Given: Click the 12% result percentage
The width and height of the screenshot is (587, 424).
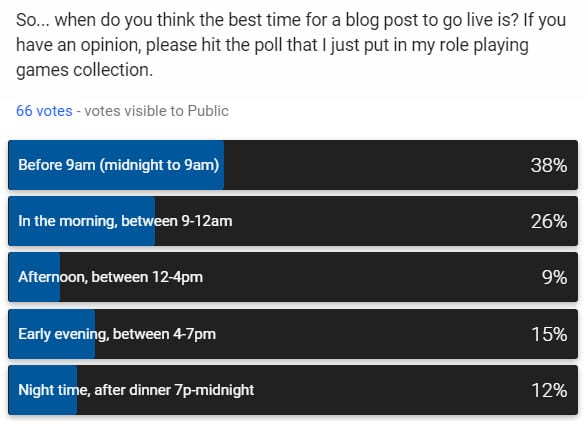Looking at the screenshot, I should pos(549,390).
